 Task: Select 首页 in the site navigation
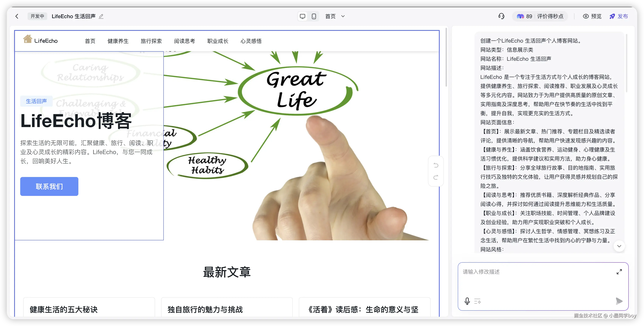click(90, 41)
